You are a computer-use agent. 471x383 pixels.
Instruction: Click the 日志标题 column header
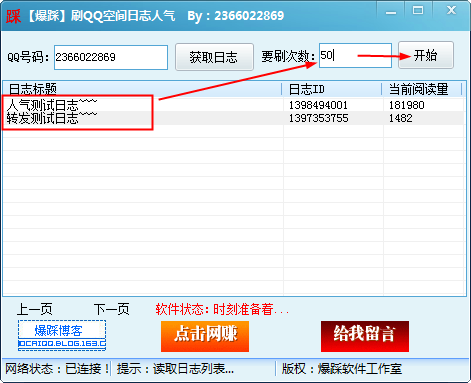coord(143,89)
